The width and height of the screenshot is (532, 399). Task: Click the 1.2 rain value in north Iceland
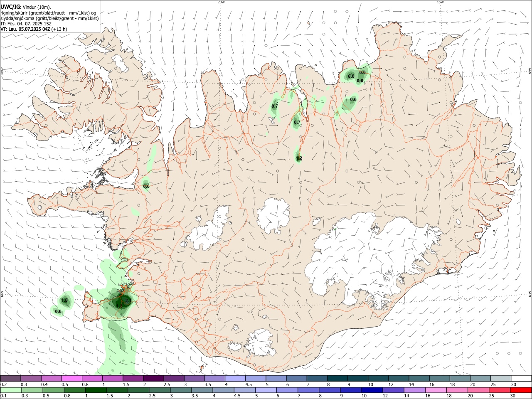299,158
